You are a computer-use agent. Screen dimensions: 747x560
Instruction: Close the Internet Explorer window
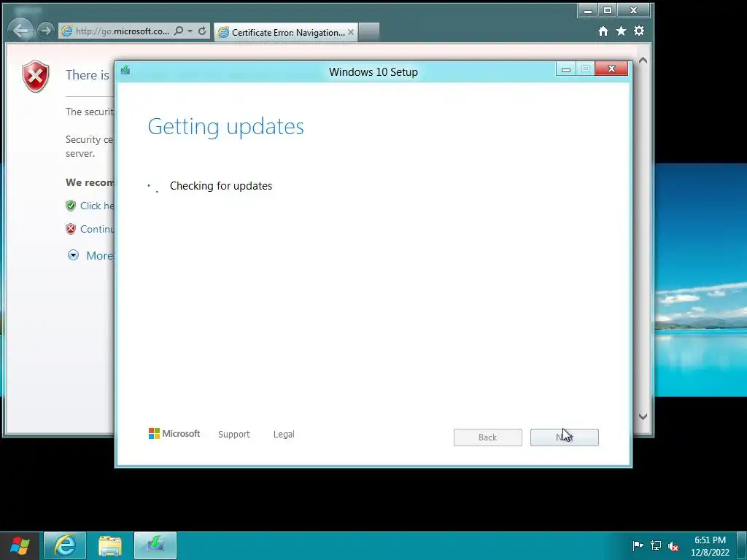(x=633, y=10)
